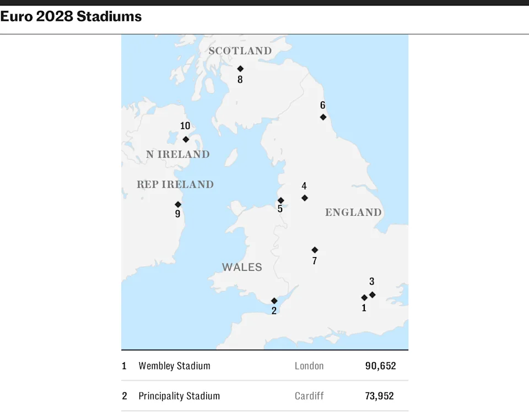Click the WALES map label
The image size is (529, 420).
(x=242, y=268)
